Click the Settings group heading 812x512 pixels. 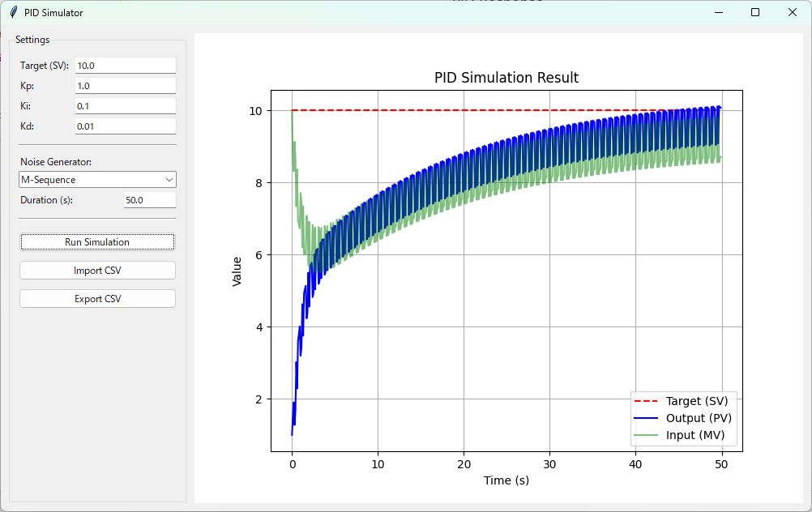[x=32, y=40]
